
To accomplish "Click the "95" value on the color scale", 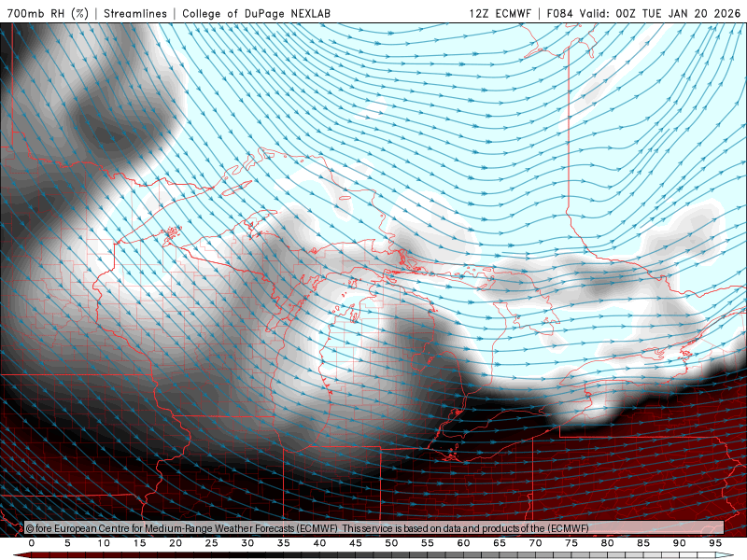I will coord(715,543).
